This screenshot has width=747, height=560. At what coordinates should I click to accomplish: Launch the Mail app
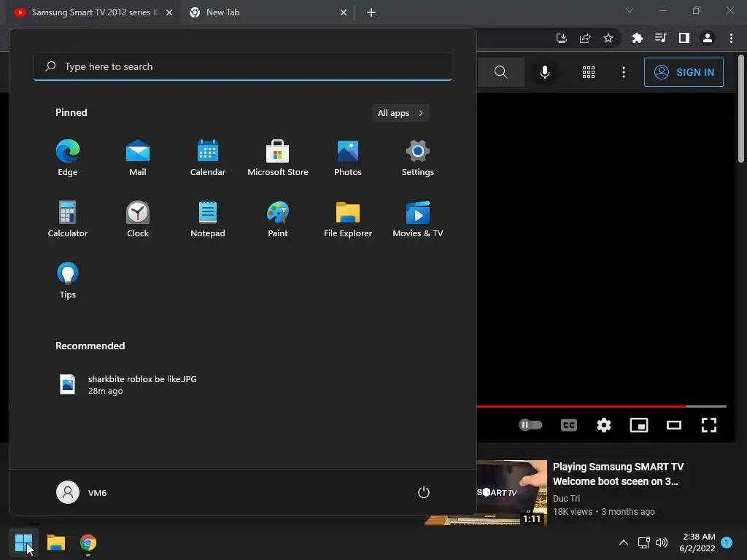pos(138,158)
